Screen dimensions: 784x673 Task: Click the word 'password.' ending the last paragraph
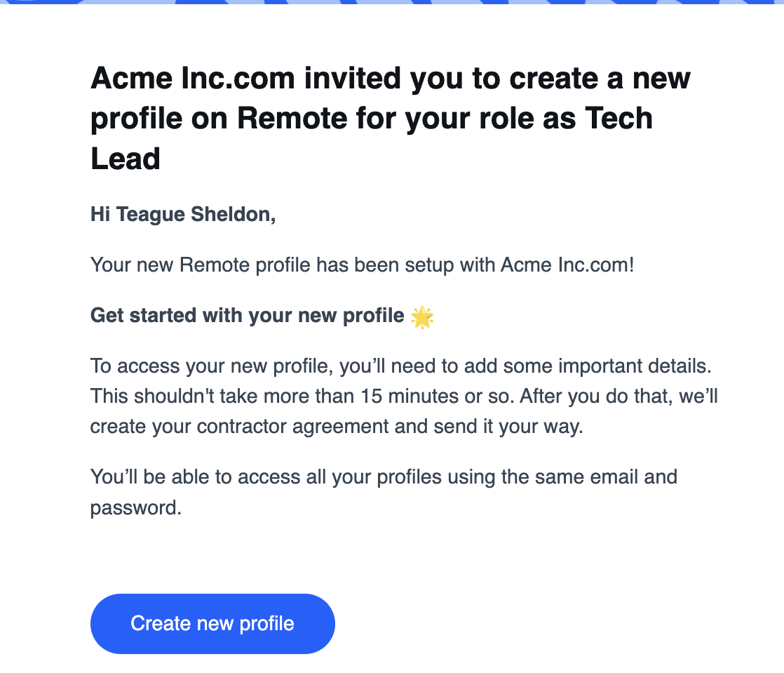(136, 508)
